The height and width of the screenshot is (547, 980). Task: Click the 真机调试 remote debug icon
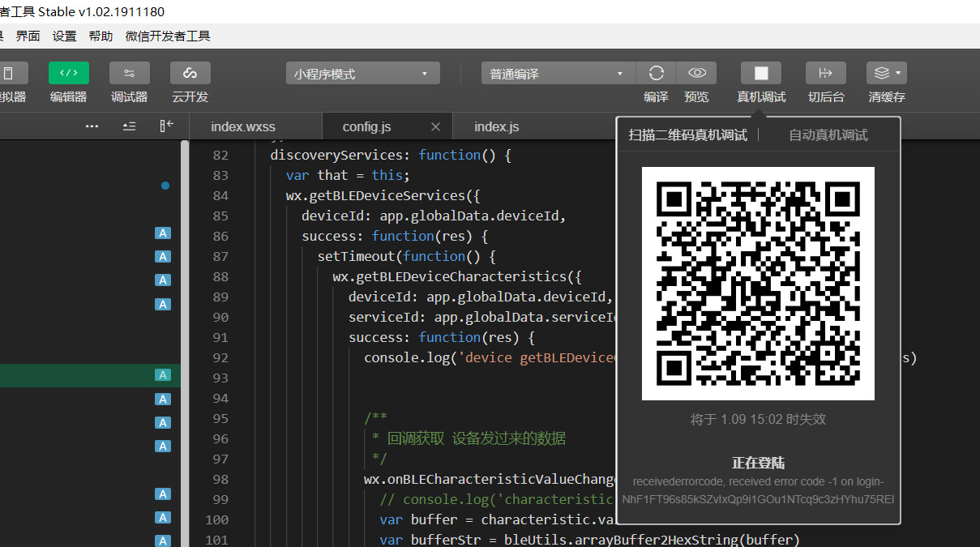(761, 73)
